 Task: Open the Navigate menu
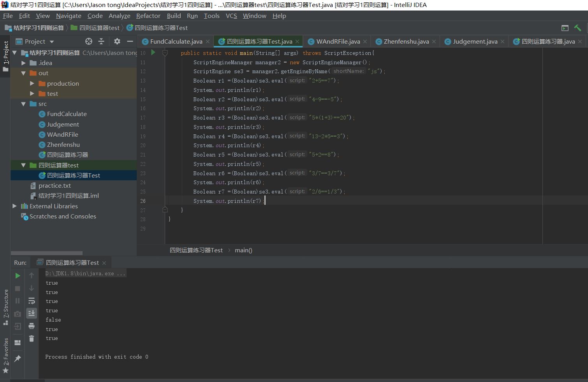click(69, 16)
